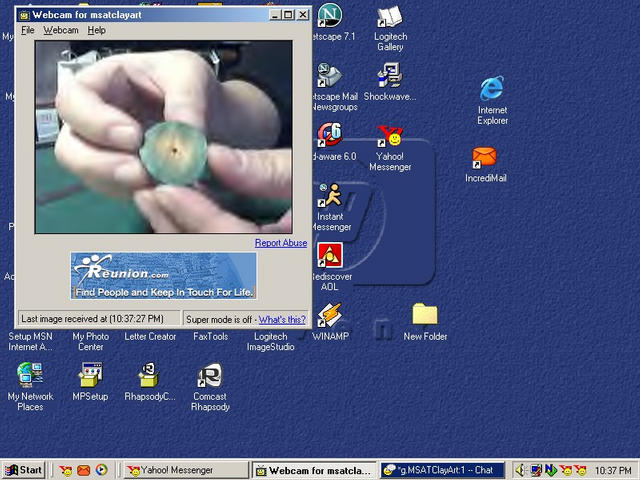Open the Start menu
640x480 pixels.
[x=23, y=470]
